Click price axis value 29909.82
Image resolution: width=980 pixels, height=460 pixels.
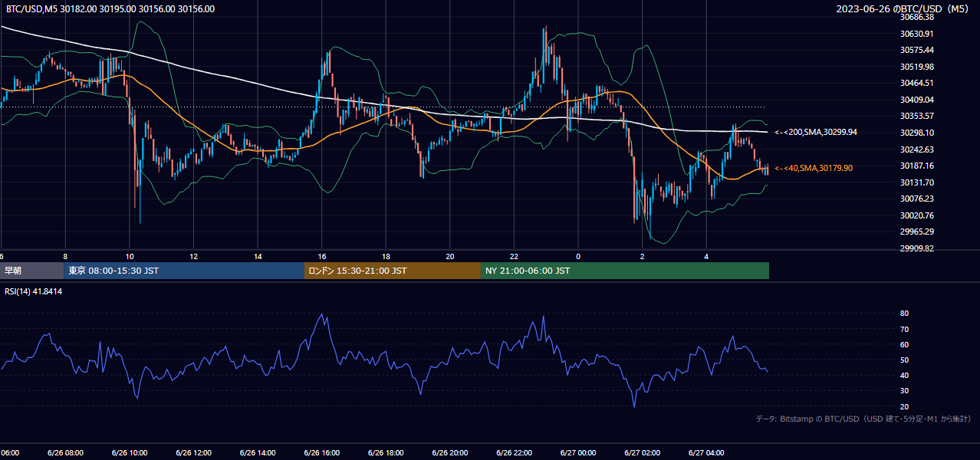tap(917, 248)
